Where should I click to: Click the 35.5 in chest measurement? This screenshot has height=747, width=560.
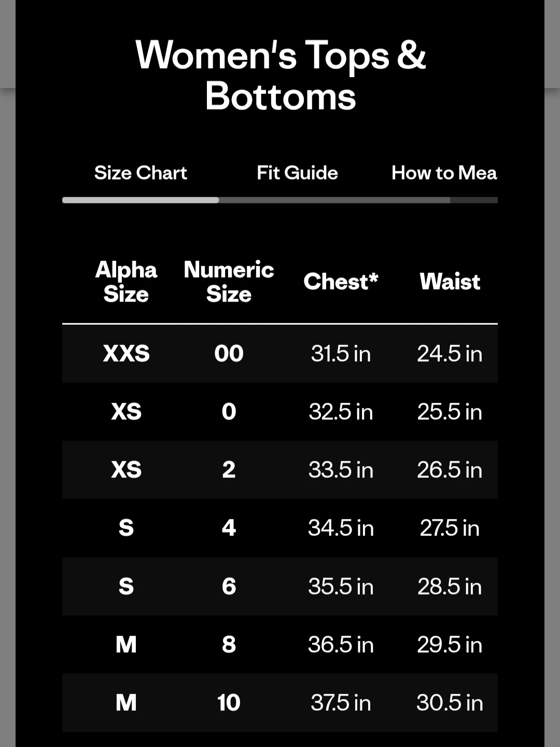pyautogui.click(x=341, y=587)
